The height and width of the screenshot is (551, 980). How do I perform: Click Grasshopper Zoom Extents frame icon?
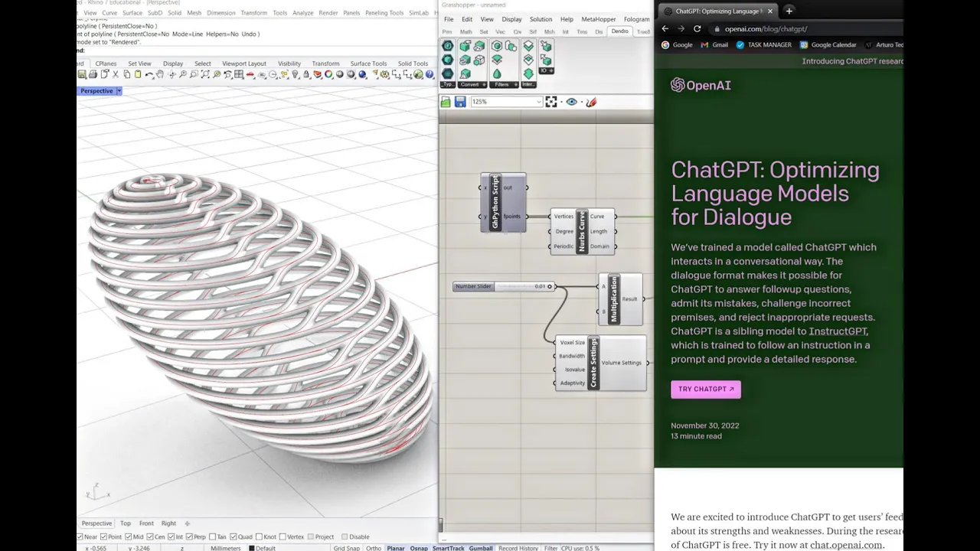[x=551, y=102]
